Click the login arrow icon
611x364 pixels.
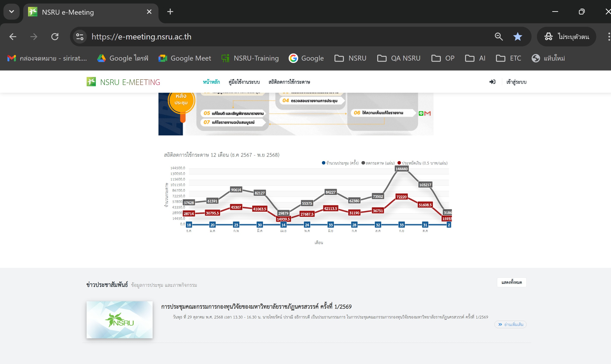click(x=492, y=82)
